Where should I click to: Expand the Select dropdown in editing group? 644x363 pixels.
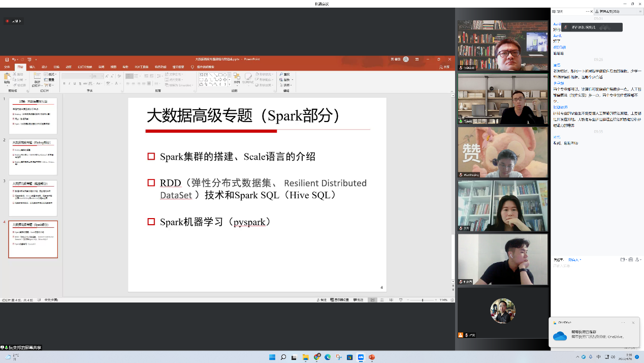click(x=287, y=85)
